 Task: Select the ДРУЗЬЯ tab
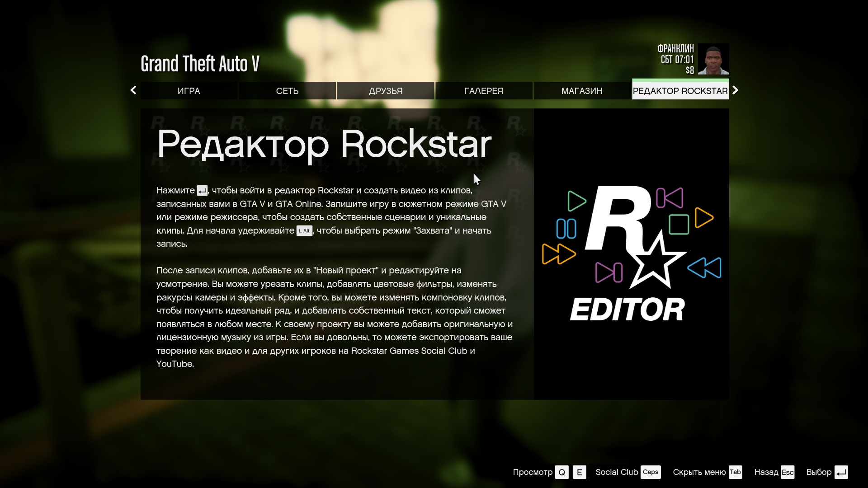click(386, 91)
